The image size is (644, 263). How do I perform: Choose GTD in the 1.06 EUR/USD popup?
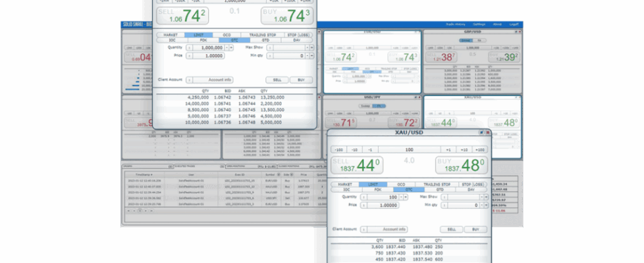coord(266,40)
